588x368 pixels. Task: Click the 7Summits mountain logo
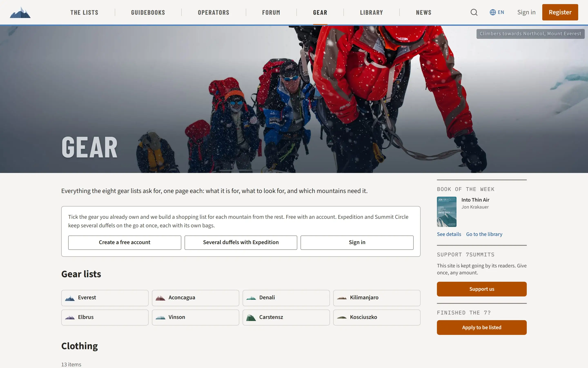(20, 12)
